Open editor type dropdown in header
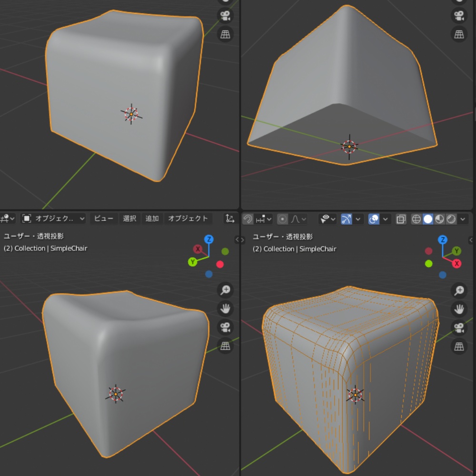Image resolution: width=476 pixels, height=476 pixels. [7, 218]
